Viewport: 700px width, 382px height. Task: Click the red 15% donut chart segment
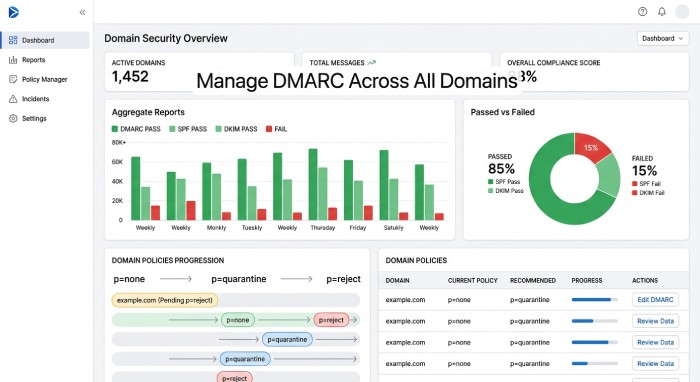point(591,147)
